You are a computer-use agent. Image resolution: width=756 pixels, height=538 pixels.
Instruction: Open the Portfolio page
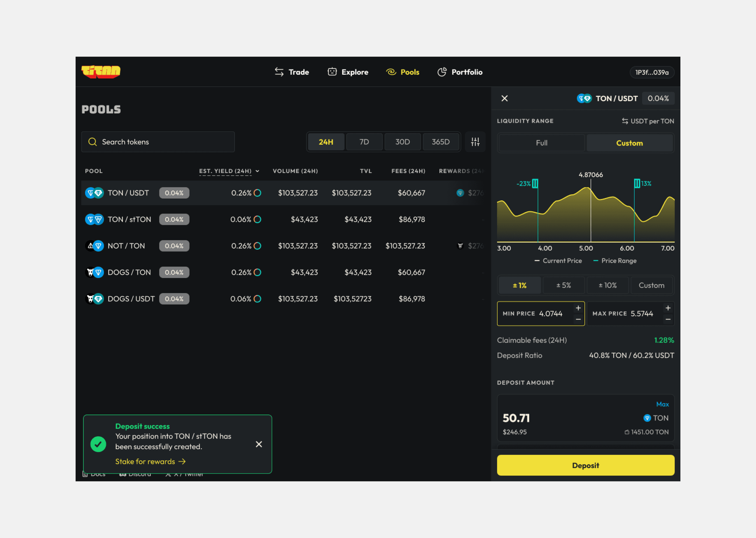(x=460, y=72)
